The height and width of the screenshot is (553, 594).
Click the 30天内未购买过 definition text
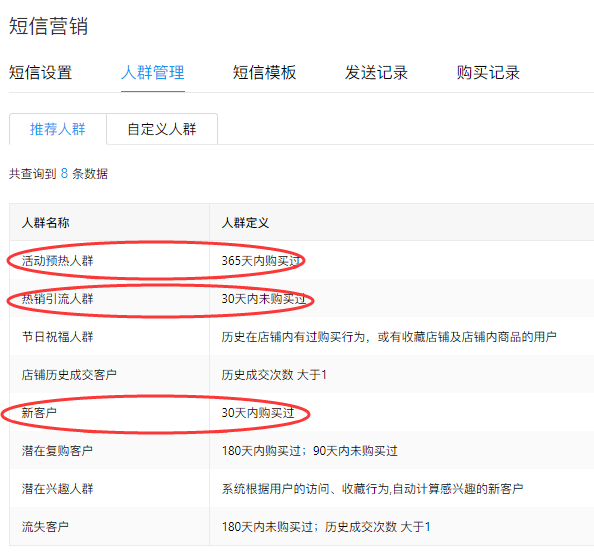pos(264,298)
